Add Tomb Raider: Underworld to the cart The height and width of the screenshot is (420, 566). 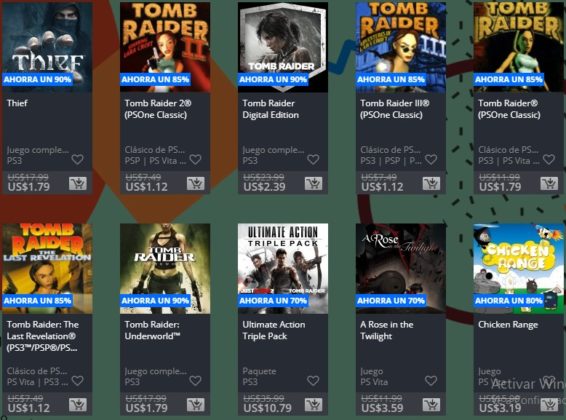(x=196, y=405)
